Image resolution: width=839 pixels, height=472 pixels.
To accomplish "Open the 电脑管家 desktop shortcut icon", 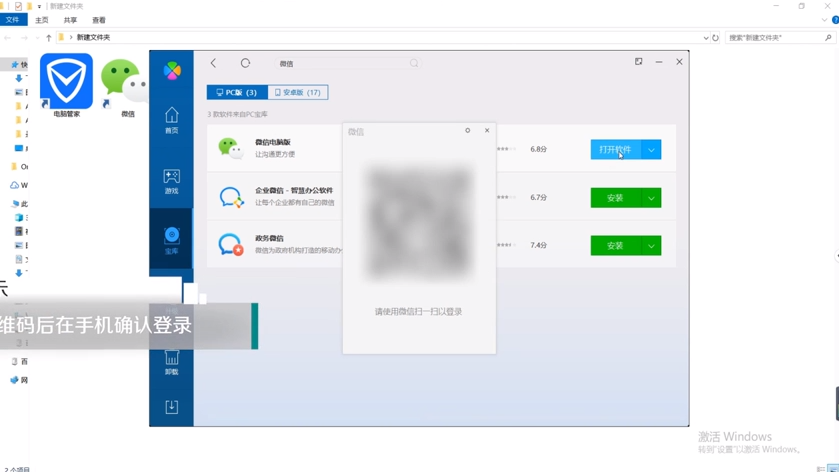I will (66, 81).
